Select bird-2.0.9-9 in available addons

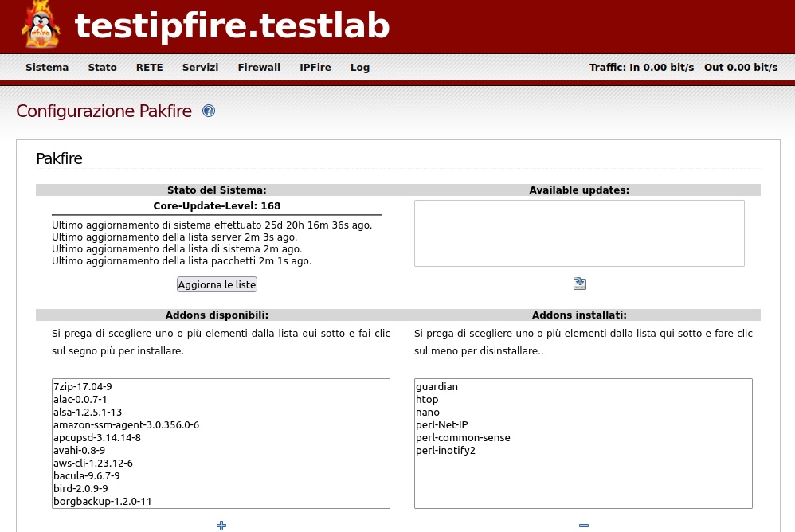click(221, 488)
